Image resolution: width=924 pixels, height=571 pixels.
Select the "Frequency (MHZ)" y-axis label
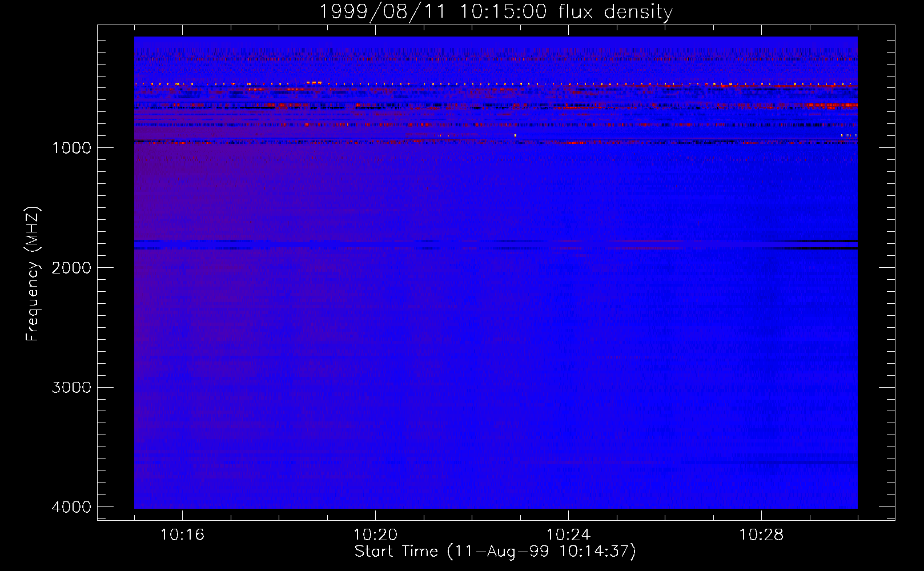33,274
